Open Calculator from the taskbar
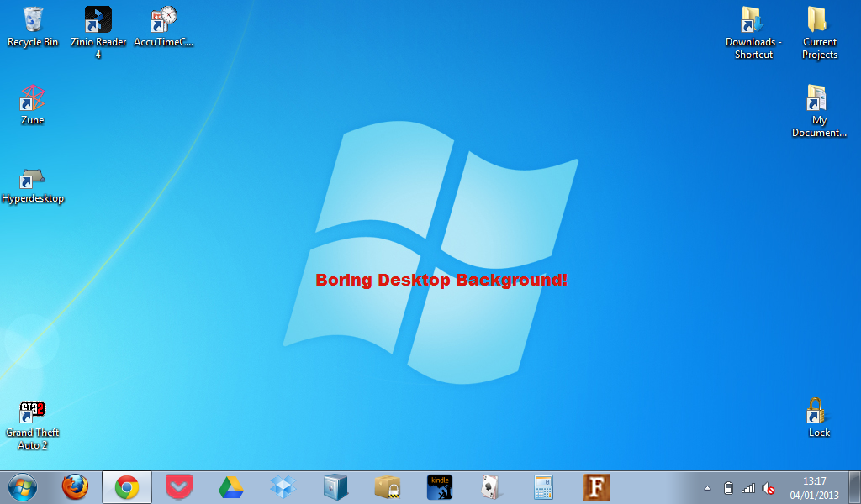The height and width of the screenshot is (504, 861). coord(543,487)
